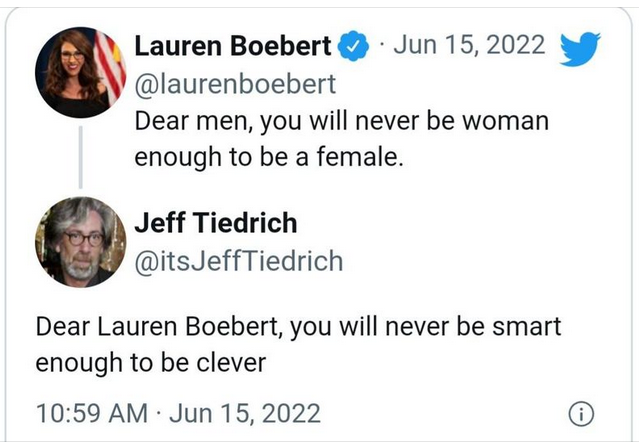Click the Jun 15, 2022 date beside verified badge
Image resolution: width=639 pixels, height=448 pixels.
(x=471, y=45)
